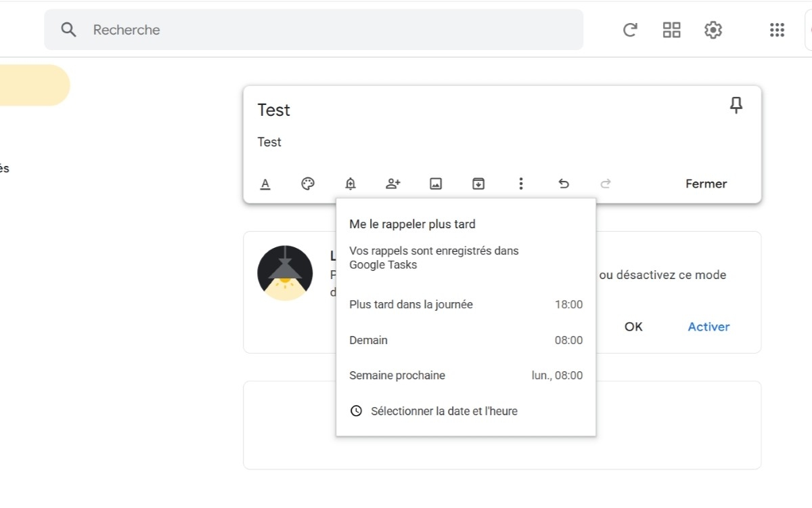Open the Google apps launcher
812x508 pixels.
[777, 30]
